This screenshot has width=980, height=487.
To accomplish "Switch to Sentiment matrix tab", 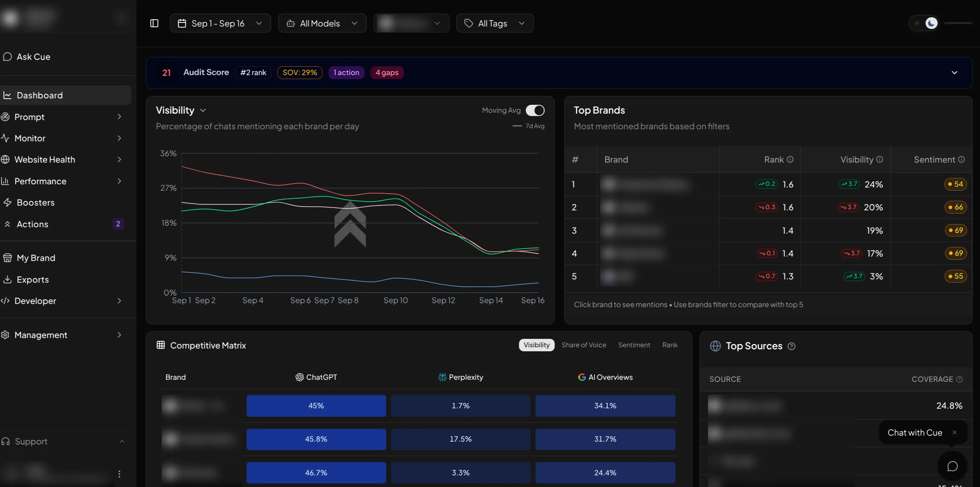I will [x=634, y=345].
